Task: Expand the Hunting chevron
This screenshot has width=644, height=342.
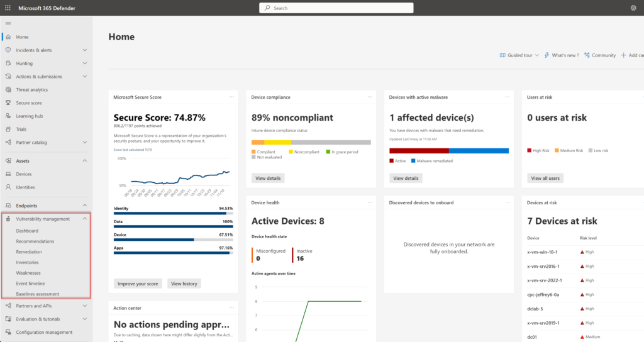Action: coord(85,63)
